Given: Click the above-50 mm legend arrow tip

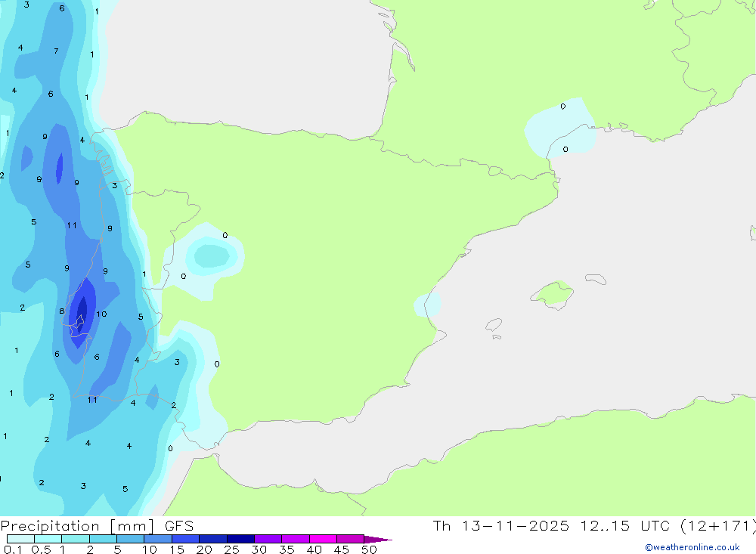Looking at the screenshot, I should [x=377, y=539].
